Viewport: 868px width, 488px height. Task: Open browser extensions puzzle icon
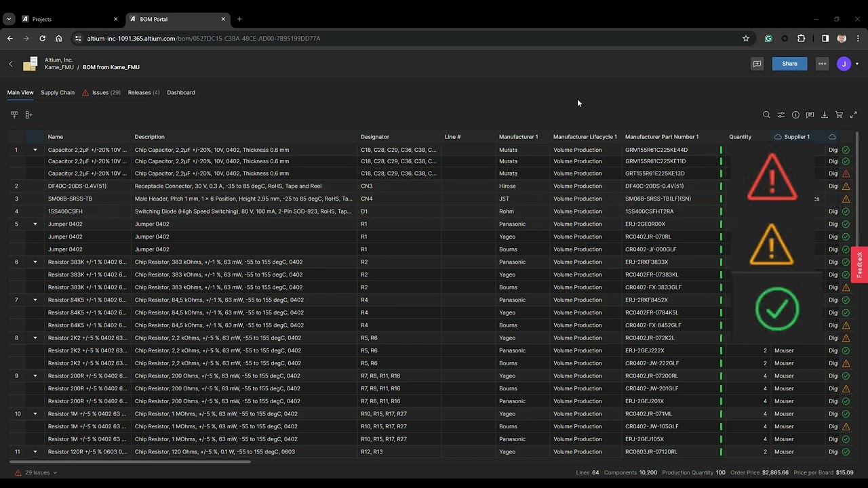tap(802, 39)
